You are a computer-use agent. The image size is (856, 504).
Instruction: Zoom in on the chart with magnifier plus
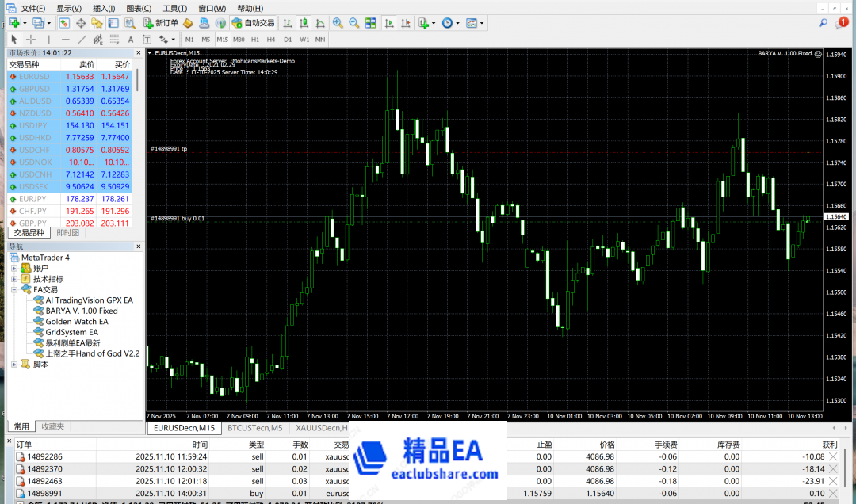point(338,23)
